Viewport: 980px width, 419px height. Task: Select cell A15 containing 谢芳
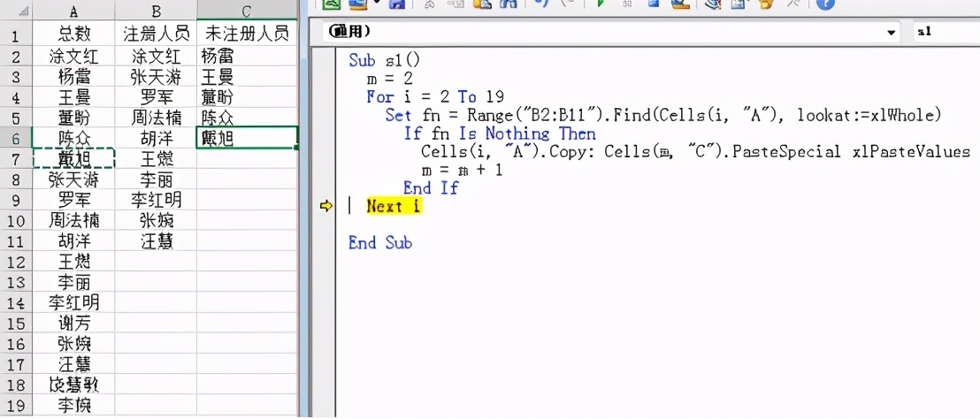coord(73,324)
